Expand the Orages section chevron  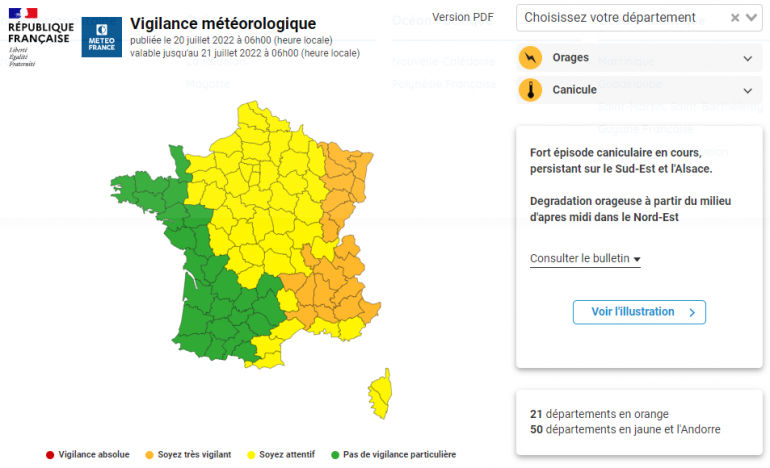tap(748, 58)
